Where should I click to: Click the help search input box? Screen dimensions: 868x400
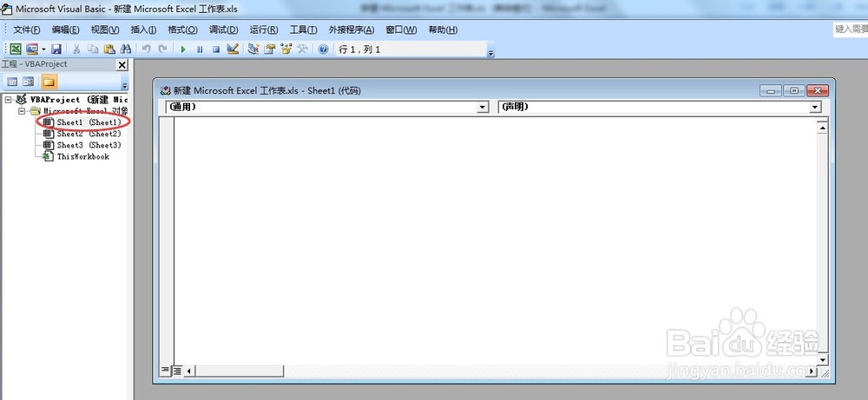tap(851, 30)
